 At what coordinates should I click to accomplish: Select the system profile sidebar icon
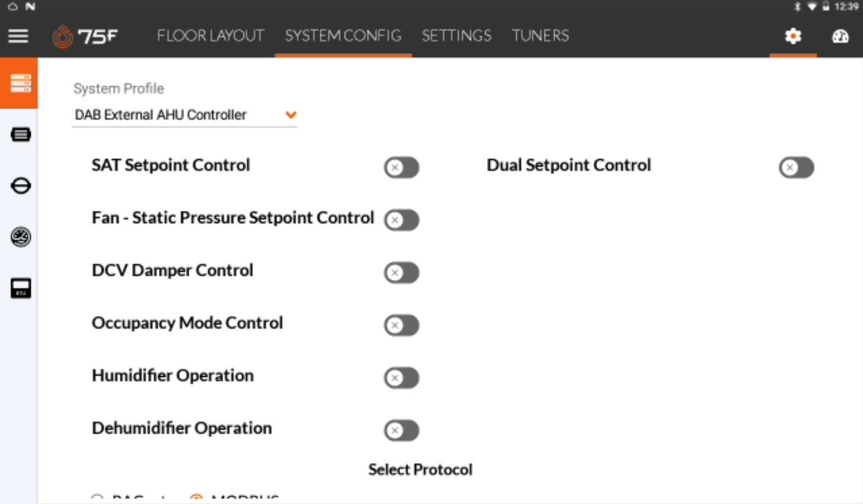tap(20, 83)
